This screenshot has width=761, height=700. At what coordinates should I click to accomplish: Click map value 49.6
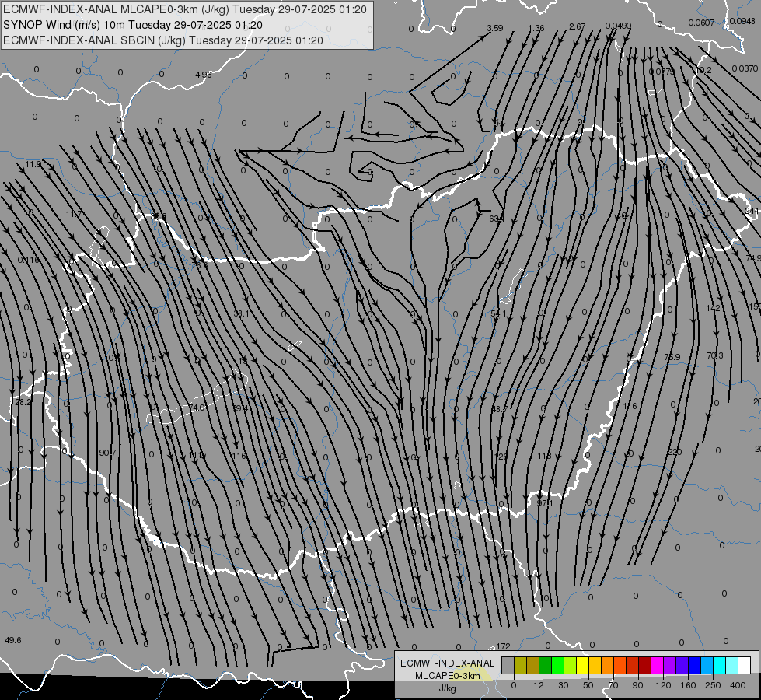point(12,640)
